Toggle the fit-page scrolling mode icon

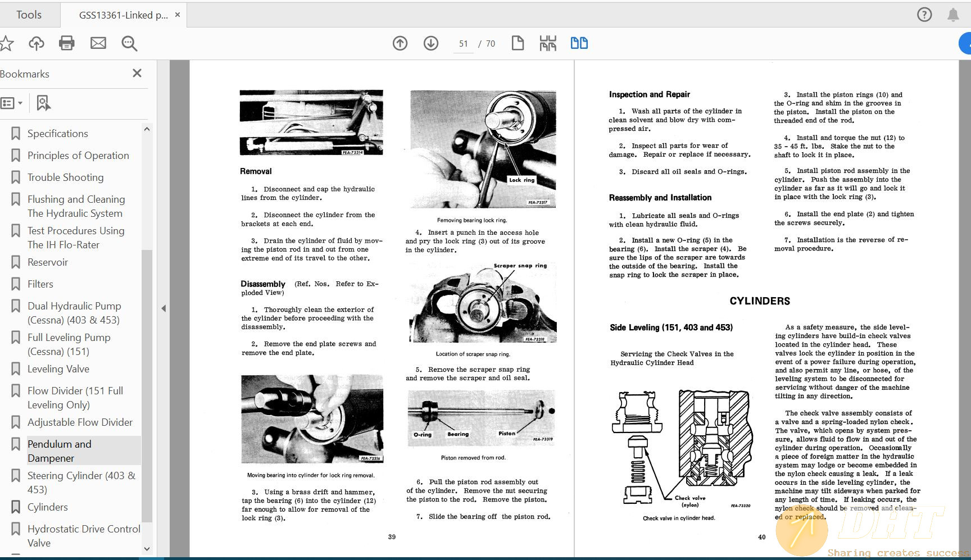click(548, 43)
